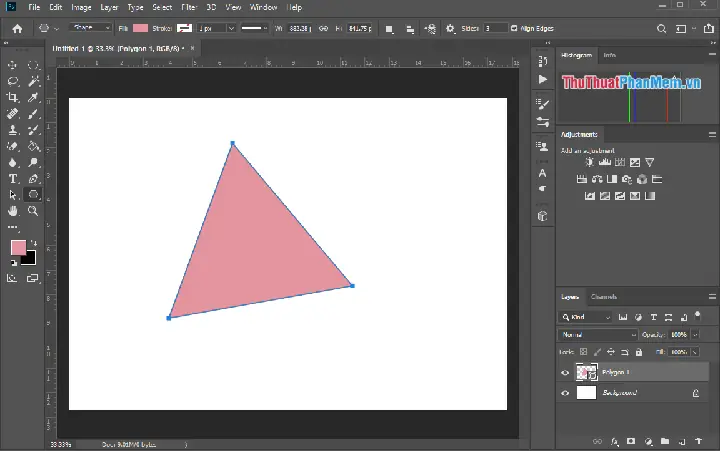Screen dimensions: 720x451
Task: Reset default foreground and background colors
Action: (x=14, y=263)
